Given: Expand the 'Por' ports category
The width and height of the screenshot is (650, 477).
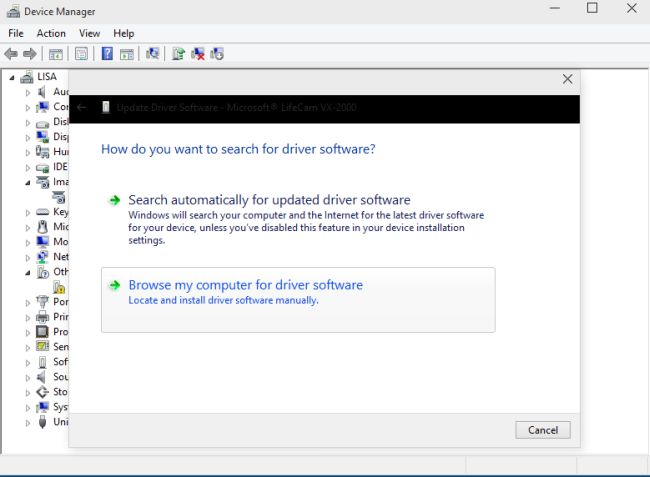Looking at the screenshot, I should point(28,303).
